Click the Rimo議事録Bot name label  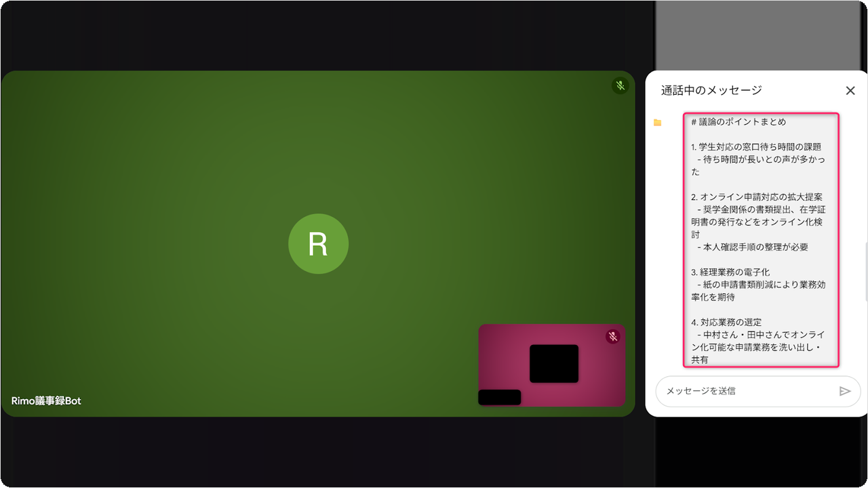[46, 401]
